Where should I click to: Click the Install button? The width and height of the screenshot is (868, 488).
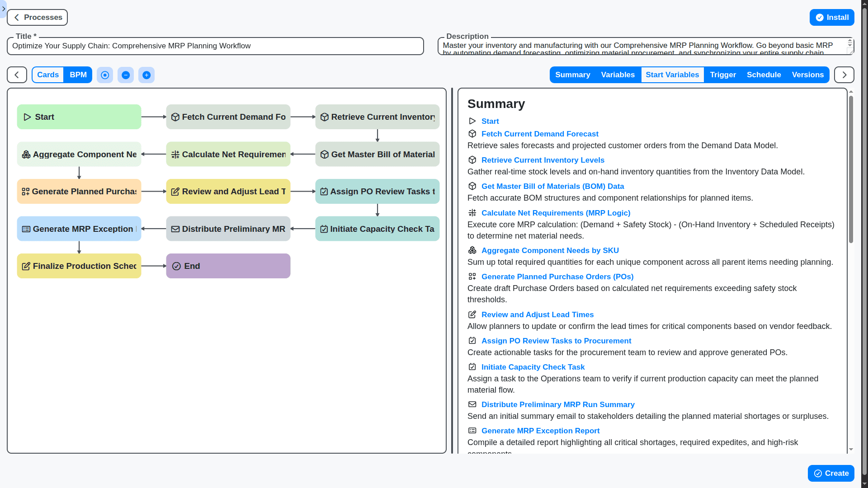click(832, 17)
